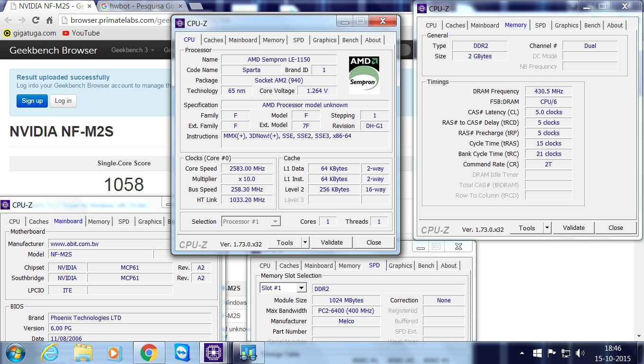The image size is (644, 364).
Task: Click Validate in the Memory window
Action: [x=574, y=228]
